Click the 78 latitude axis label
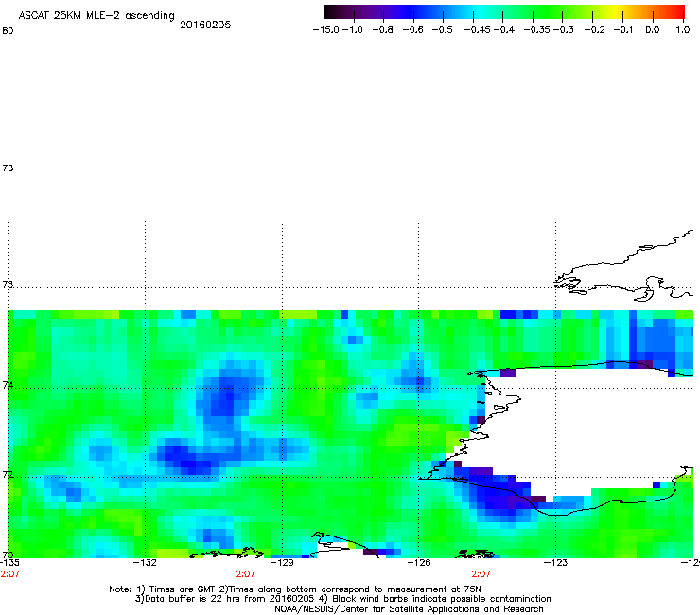700x615 pixels. 8,167
